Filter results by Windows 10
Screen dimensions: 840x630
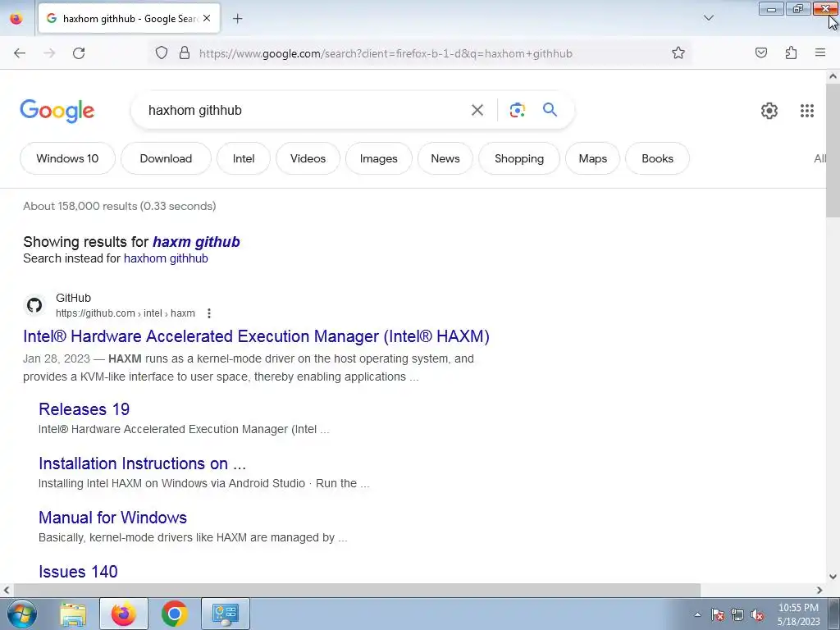[x=67, y=158]
